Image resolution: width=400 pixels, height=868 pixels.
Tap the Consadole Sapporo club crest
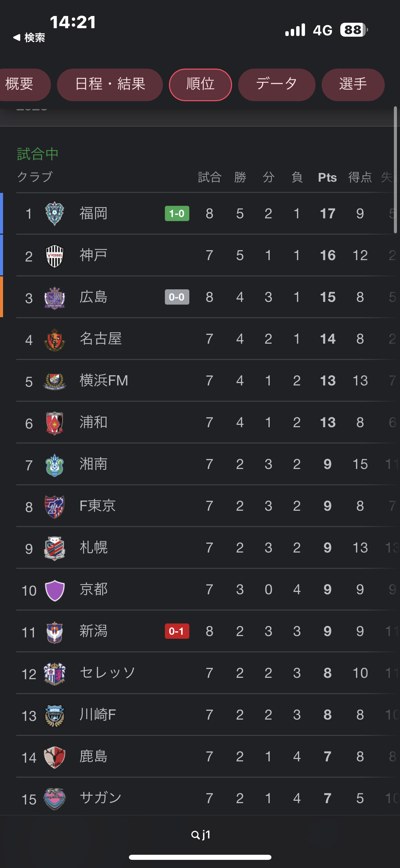coord(55,548)
